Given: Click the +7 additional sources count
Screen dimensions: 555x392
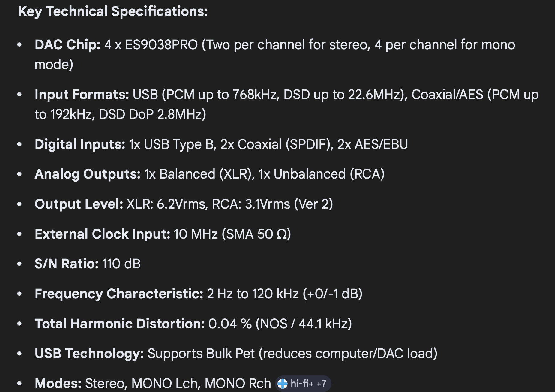Looking at the screenshot, I should (321, 384).
